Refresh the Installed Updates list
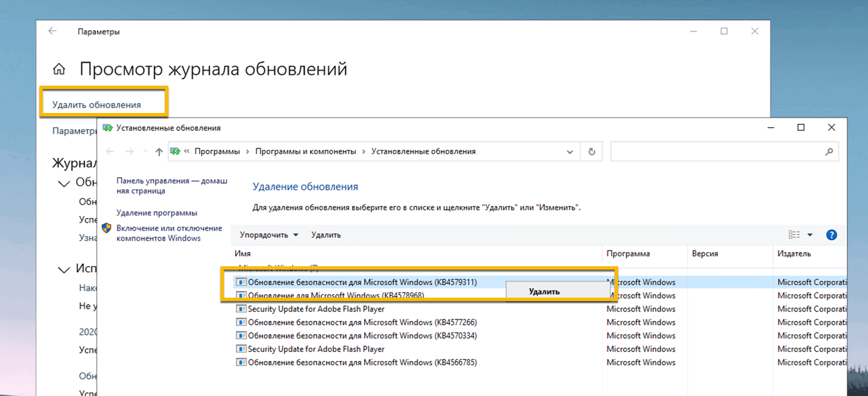Viewport: 868px width, 396px height. [x=591, y=152]
